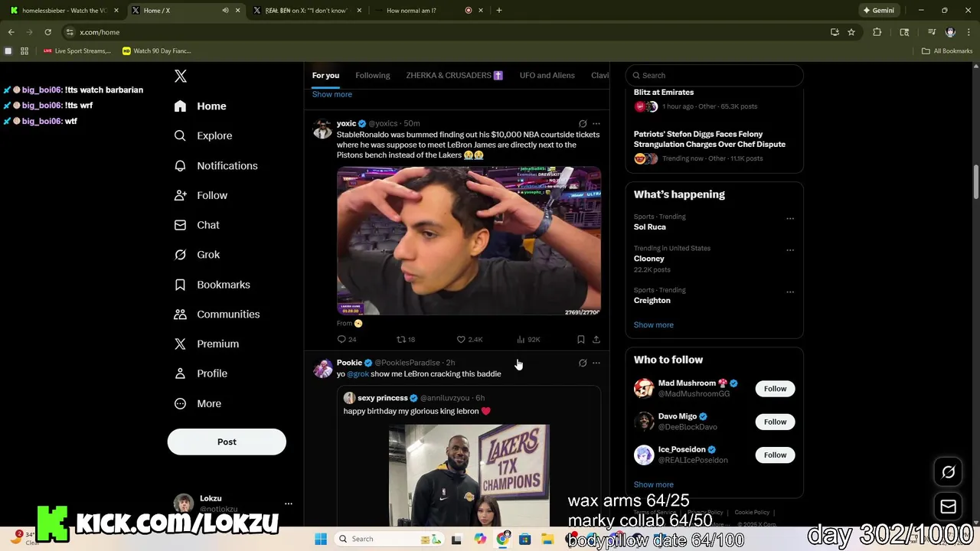This screenshot has width=980, height=551.
Task: Open Notifications in the sidebar
Action: [216, 165]
